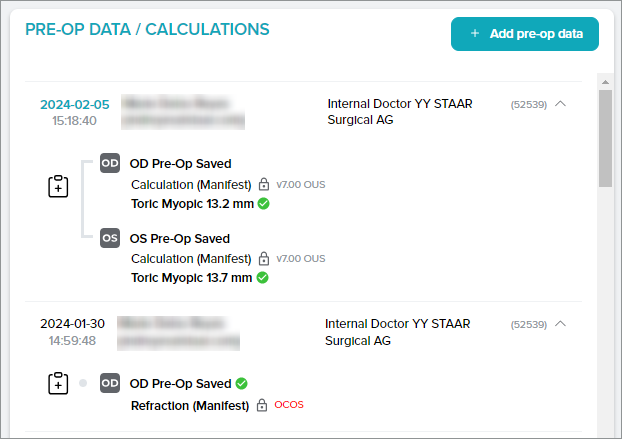Viewport: 622px width, 439px height.
Task: Click lock icon next to OD Calculation (Manifest)
Action: pos(264,184)
